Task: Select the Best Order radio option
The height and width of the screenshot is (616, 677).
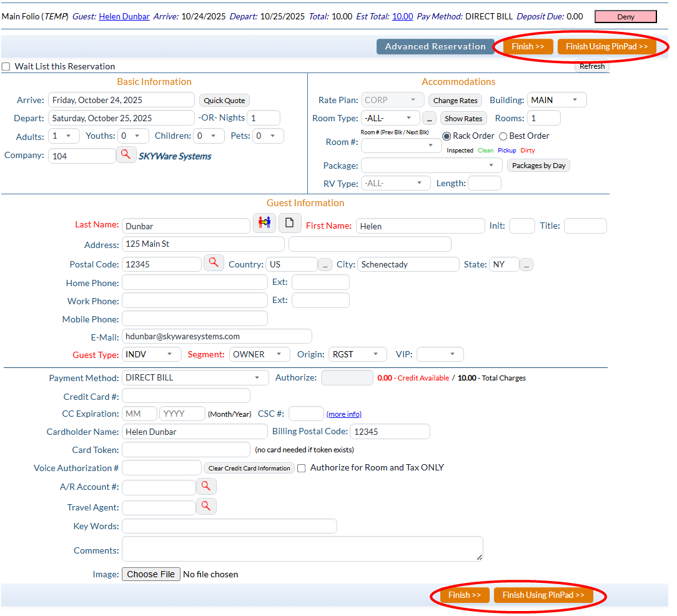Action: click(503, 136)
